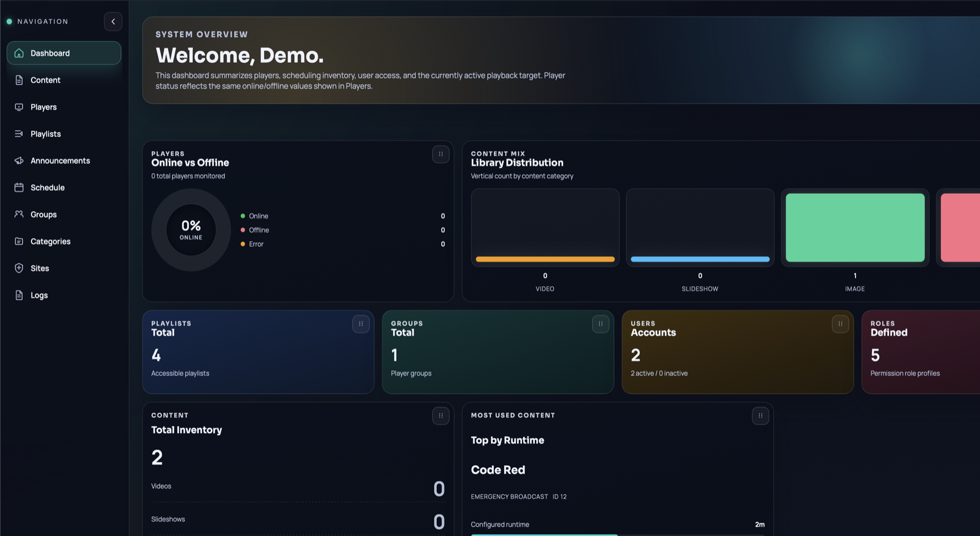Click the Dashboard home icon
Viewport: 980px width, 536px height.
19,53
